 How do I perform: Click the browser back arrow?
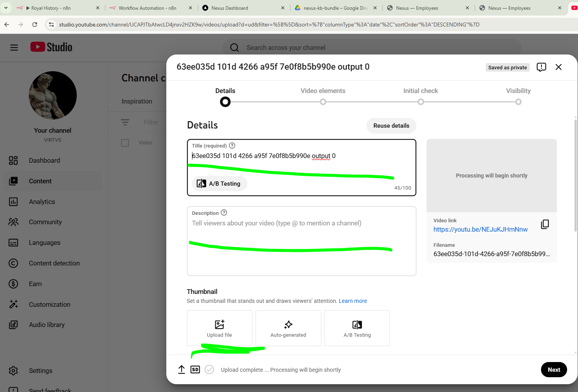[x=7, y=25]
